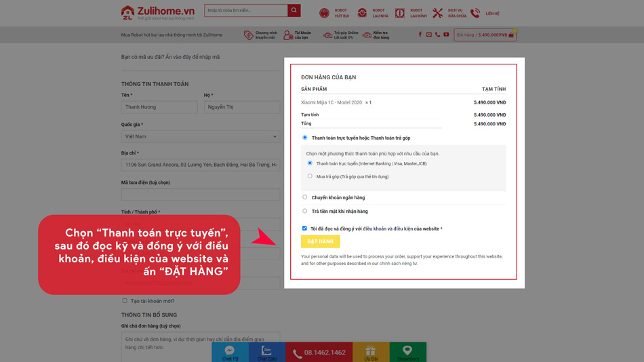
Task: Click the YouTube icon in top bar
Action: 446,35
